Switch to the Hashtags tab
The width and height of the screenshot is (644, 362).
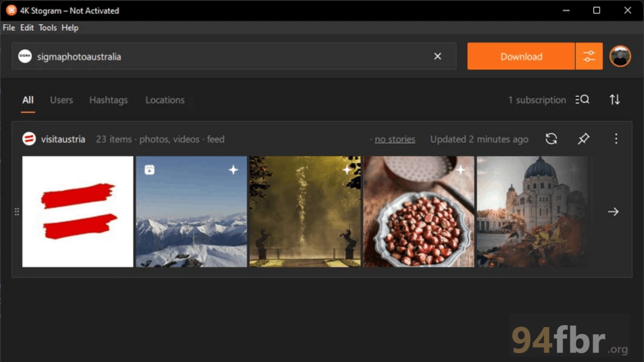pos(108,100)
